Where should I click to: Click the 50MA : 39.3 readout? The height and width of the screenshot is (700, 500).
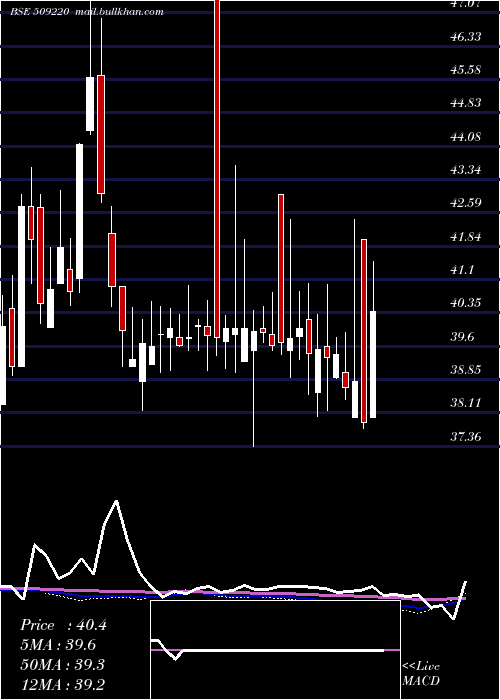point(62,665)
